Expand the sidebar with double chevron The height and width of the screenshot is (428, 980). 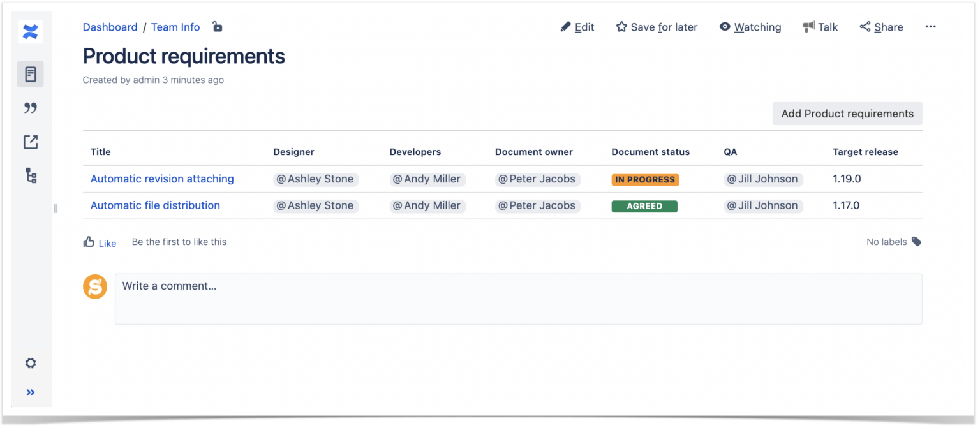pos(31,392)
